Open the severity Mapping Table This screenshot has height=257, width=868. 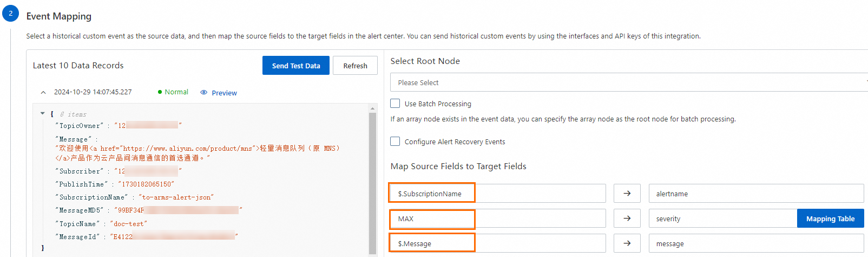[x=830, y=219]
